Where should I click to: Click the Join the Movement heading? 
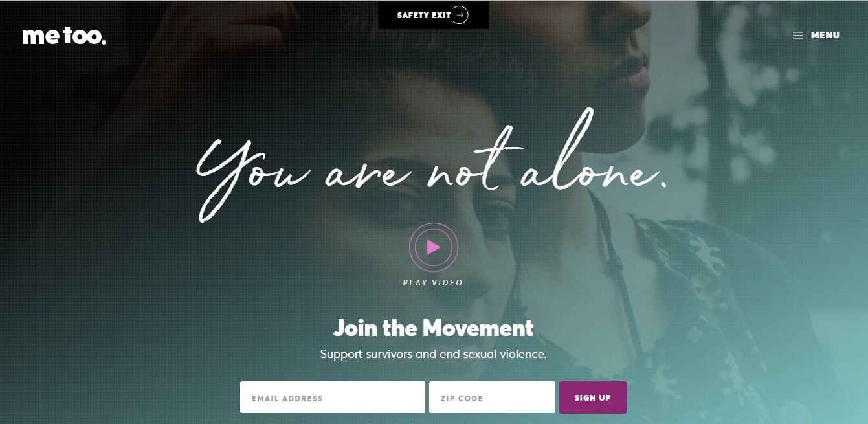(x=434, y=328)
